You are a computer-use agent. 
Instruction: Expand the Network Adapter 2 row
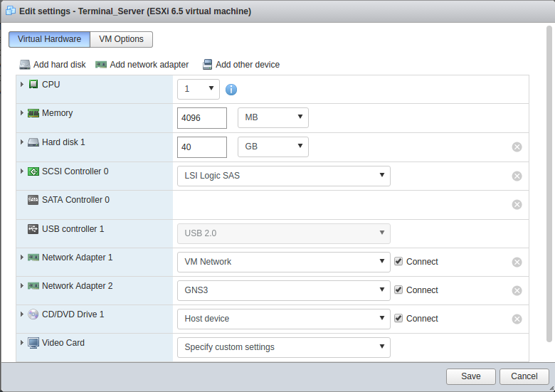[x=22, y=285]
